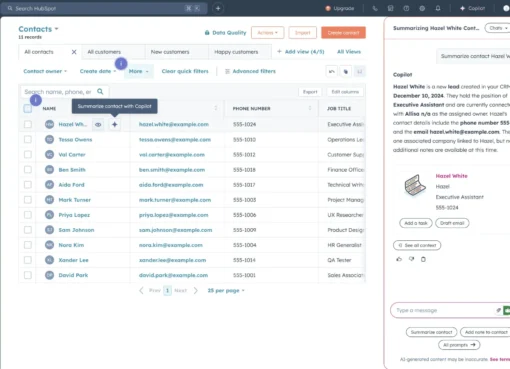Focus the Search HubSpot field
The image size is (510, 369).
tap(104, 8)
